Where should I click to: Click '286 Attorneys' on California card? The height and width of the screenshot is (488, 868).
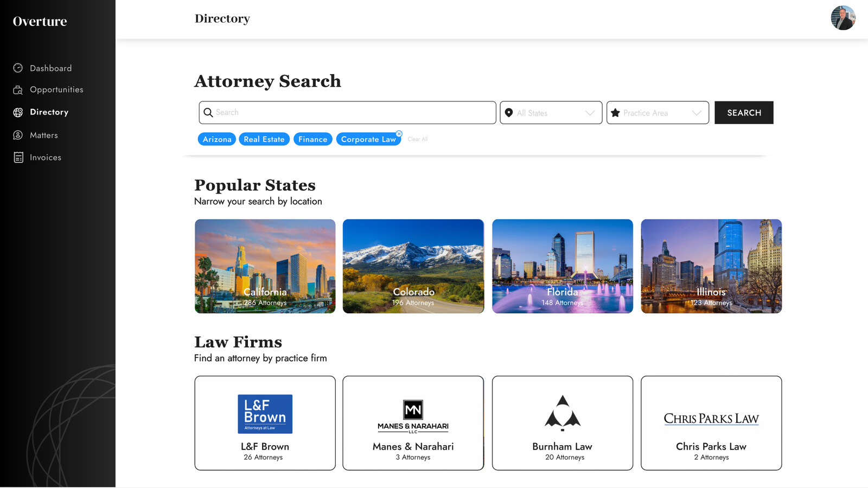[x=265, y=303]
